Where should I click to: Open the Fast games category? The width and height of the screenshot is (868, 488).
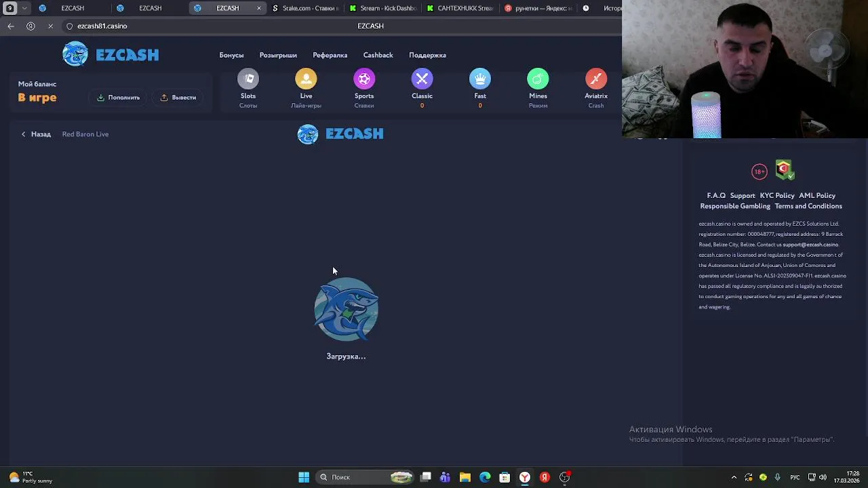(x=480, y=89)
